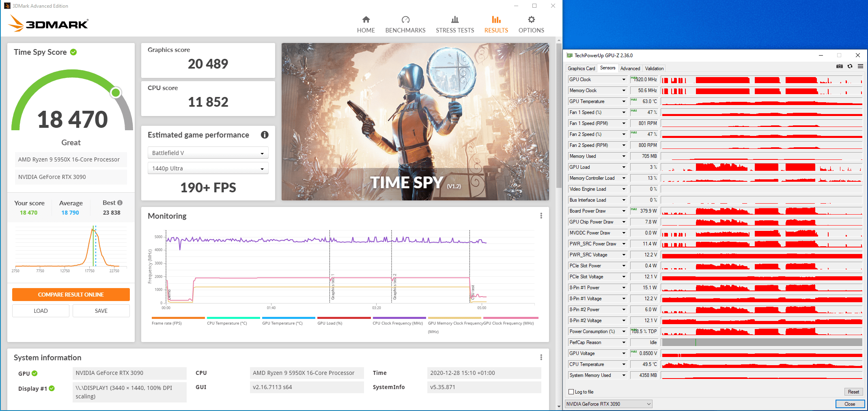868x411 pixels.
Task: Click the Reset button in GPU-Z
Action: tap(853, 392)
